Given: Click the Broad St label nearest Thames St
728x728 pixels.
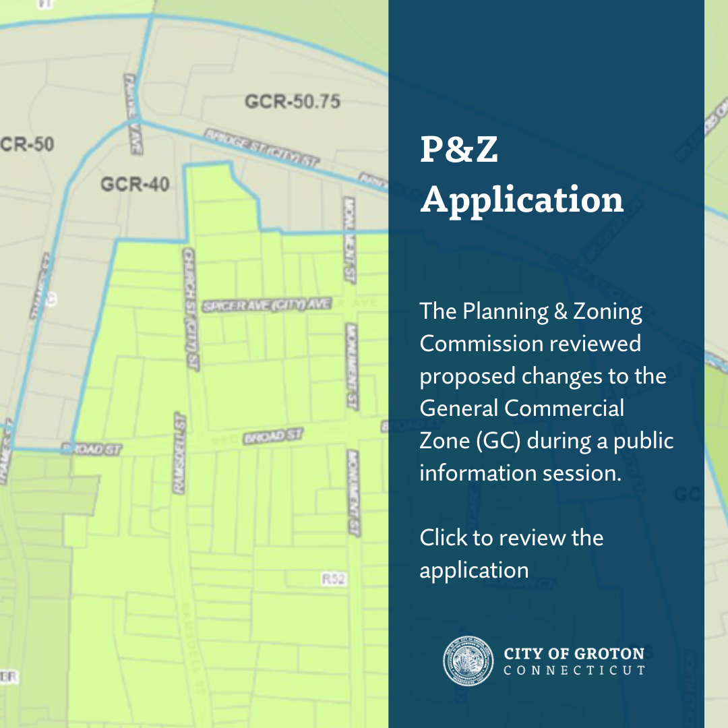Looking at the screenshot, I should [x=90, y=449].
